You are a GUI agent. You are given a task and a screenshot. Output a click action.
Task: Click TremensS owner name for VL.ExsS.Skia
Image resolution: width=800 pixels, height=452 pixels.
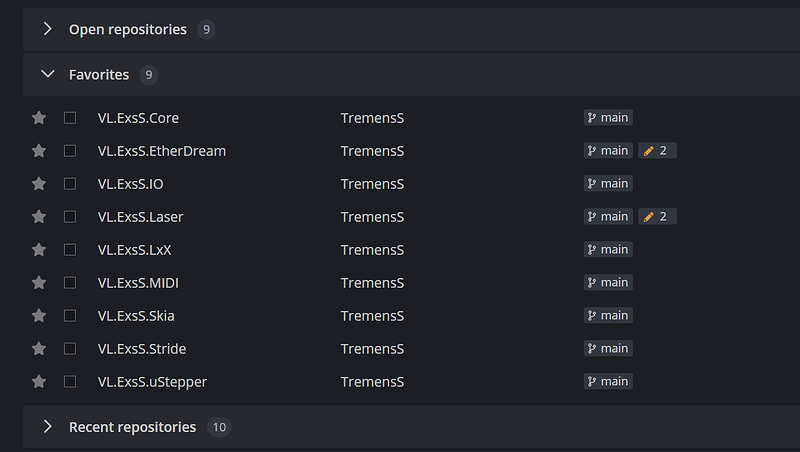pos(372,316)
